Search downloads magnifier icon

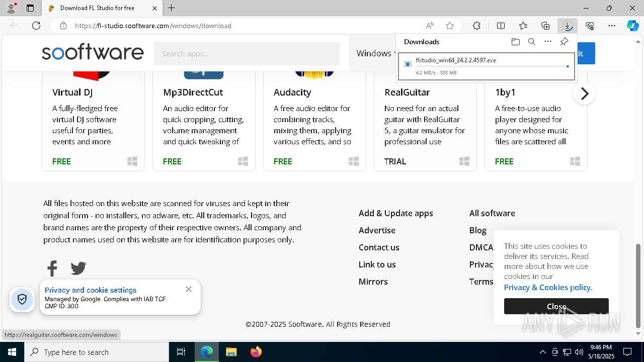click(531, 42)
